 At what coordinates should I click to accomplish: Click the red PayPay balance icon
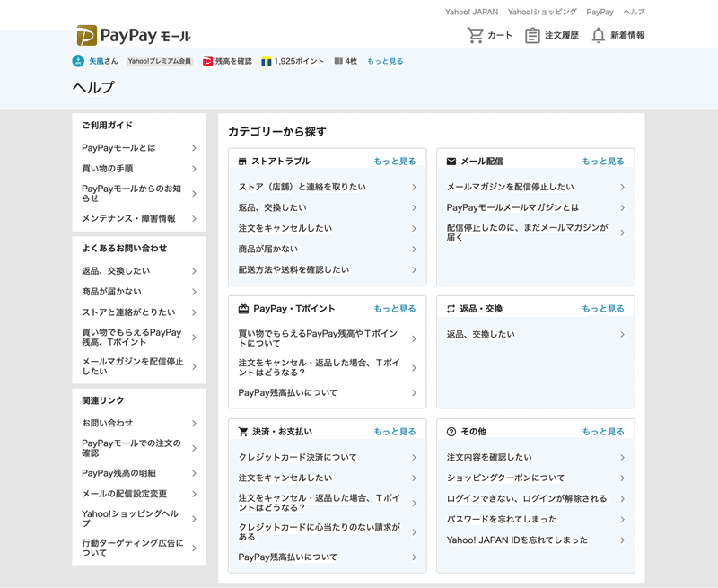(207, 61)
